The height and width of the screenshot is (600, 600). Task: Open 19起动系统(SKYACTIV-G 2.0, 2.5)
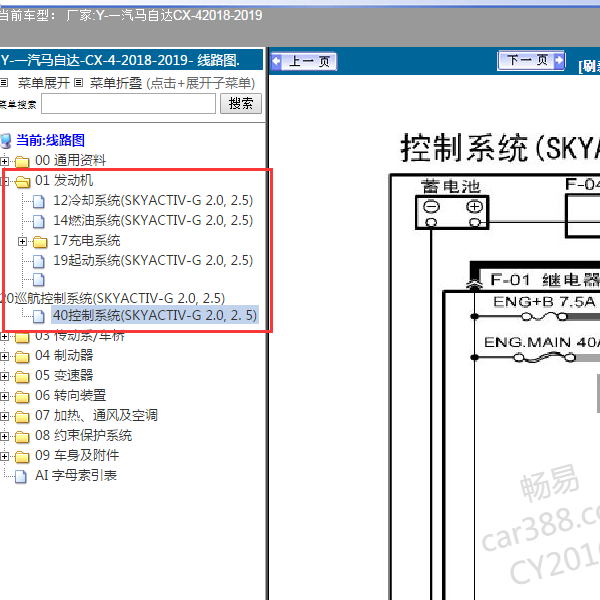(153, 260)
